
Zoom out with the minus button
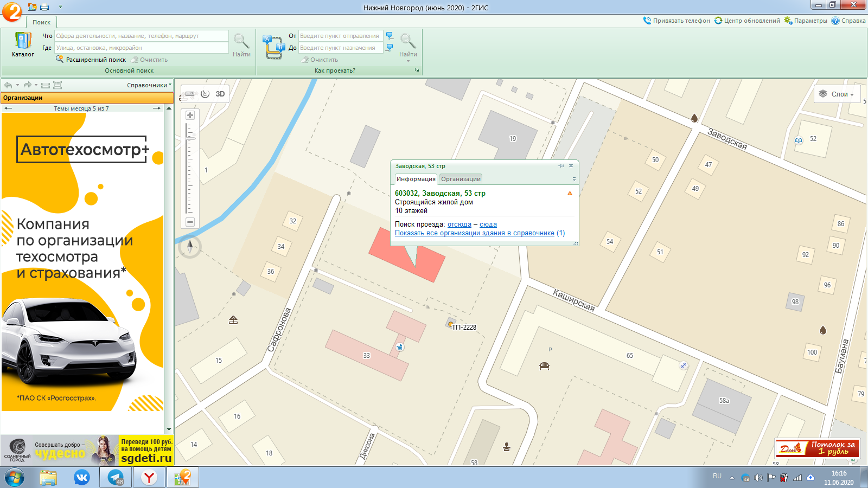(190, 222)
